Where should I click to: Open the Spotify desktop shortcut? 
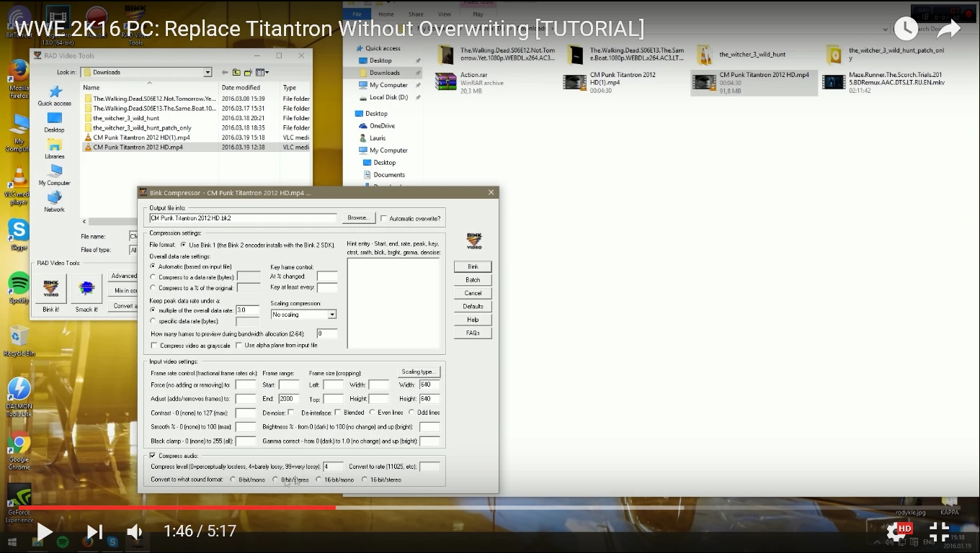pos(19,288)
